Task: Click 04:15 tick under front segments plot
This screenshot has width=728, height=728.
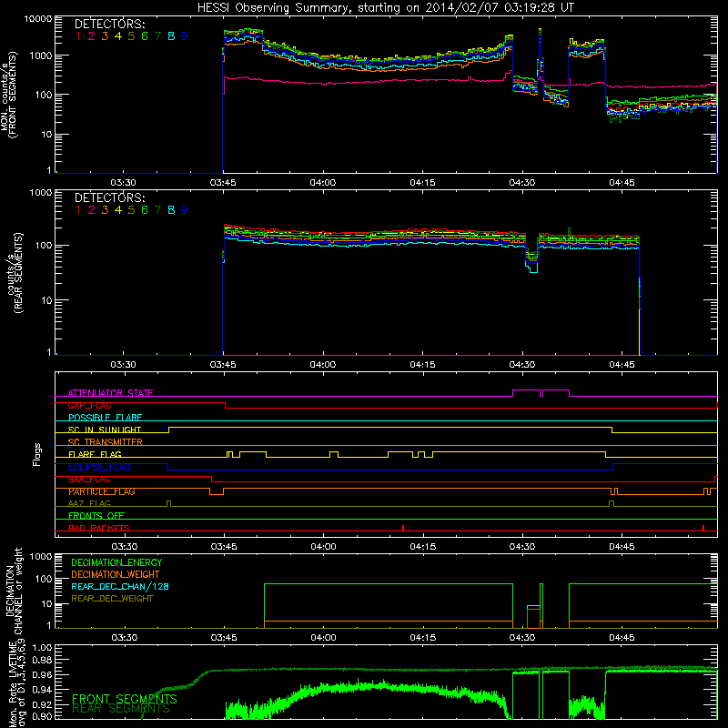Action: (x=422, y=183)
